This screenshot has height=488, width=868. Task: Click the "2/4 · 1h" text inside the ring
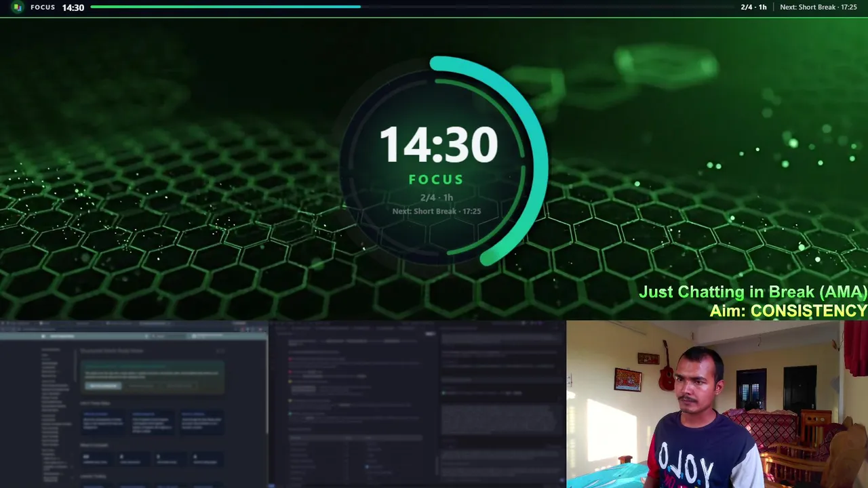pos(436,197)
